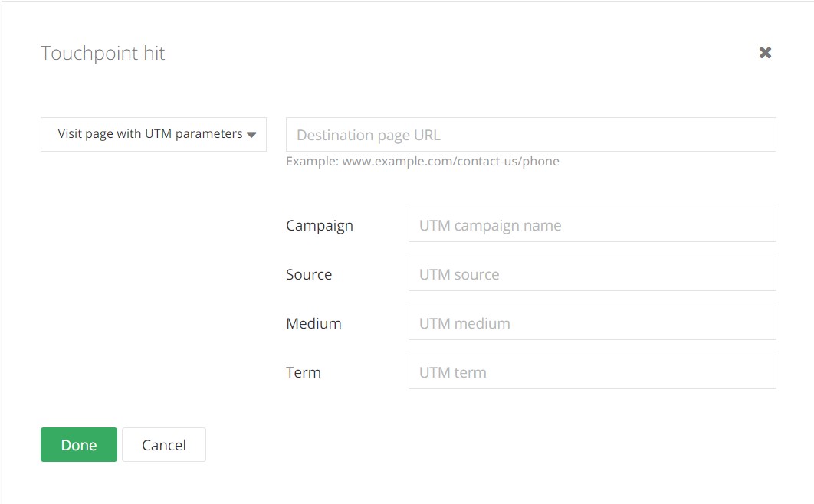Viewport: 814px width, 504px height.
Task: Cancel the touchpoint hit setup
Action: 164,445
